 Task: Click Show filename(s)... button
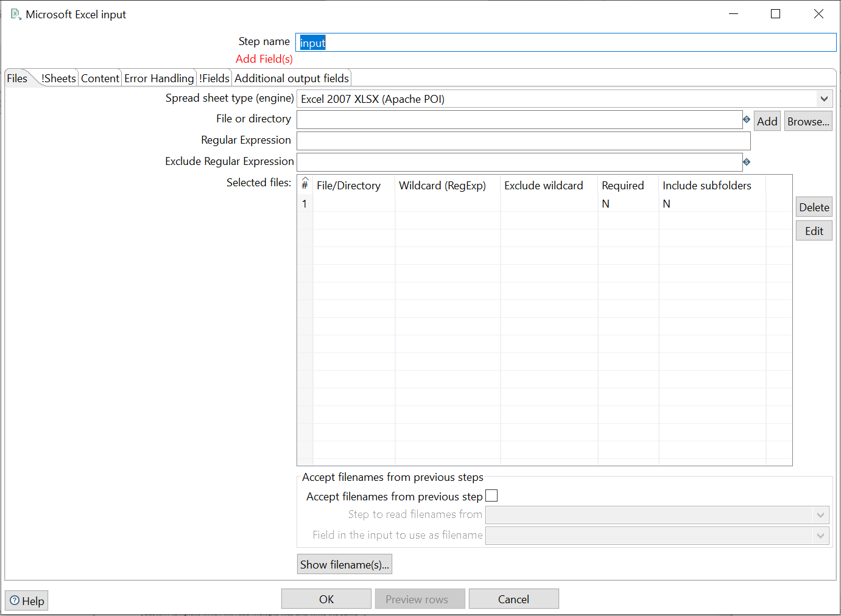[345, 564]
